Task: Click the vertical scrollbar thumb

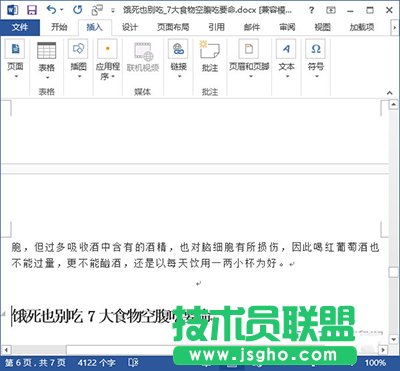Action: tap(393, 273)
